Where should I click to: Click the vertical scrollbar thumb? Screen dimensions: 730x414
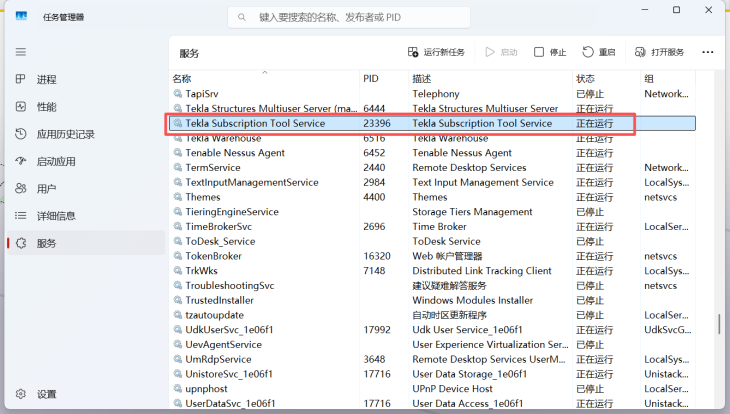coord(719,324)
